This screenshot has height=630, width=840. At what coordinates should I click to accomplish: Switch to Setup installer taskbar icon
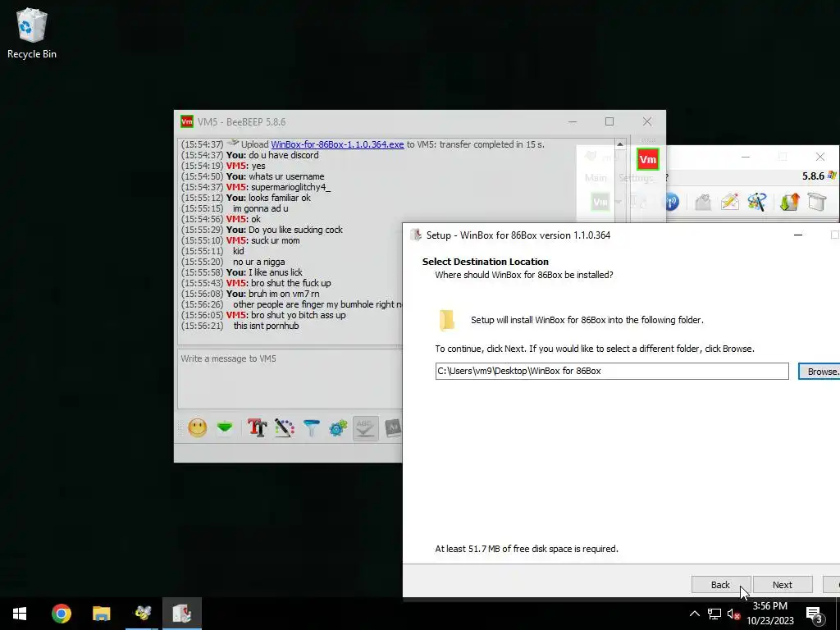182,614
